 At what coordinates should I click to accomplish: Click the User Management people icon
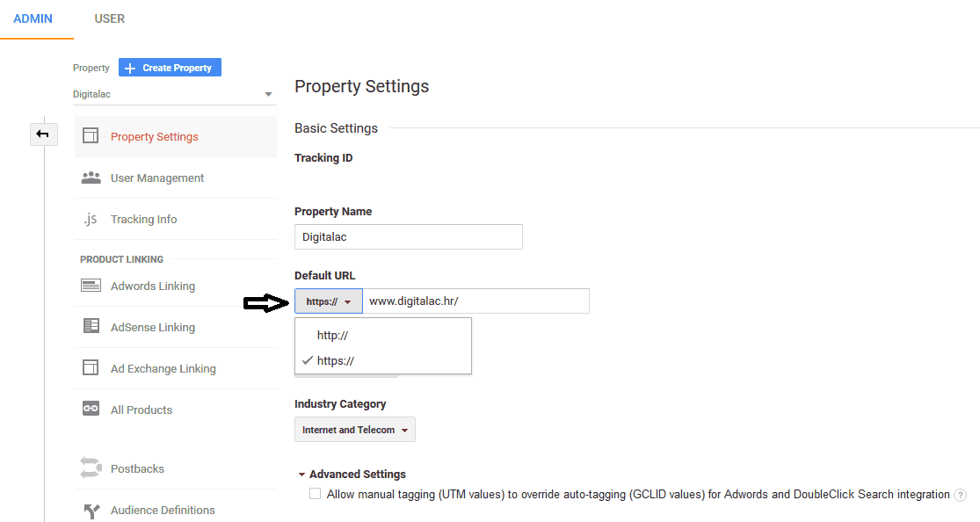tap(91, 178)
